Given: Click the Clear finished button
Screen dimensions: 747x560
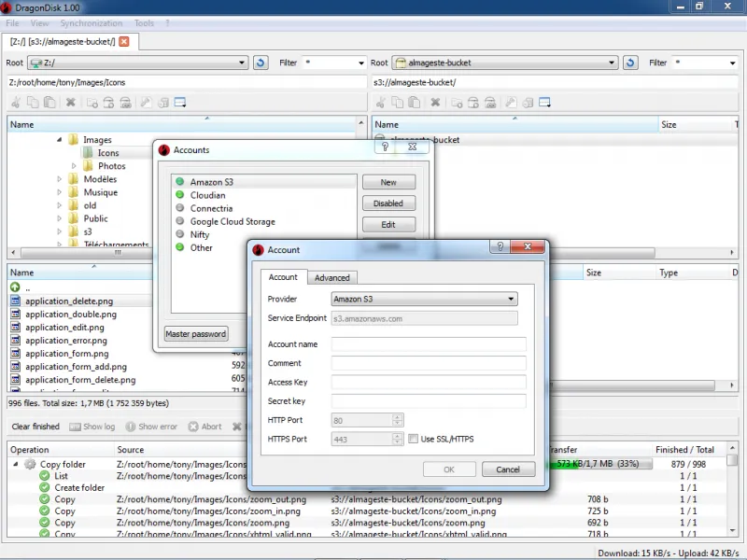Looking at the screenshot, I should click(35, 427).
